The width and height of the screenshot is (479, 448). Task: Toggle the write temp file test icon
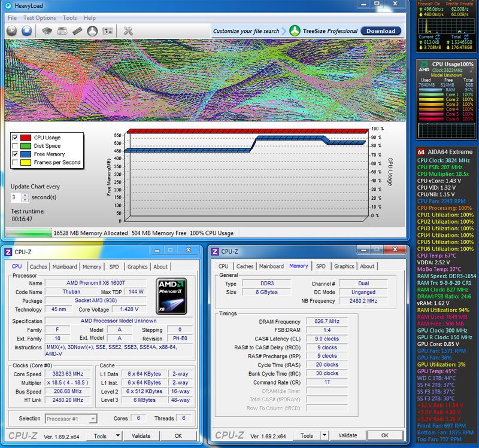[x=62, y=31]
